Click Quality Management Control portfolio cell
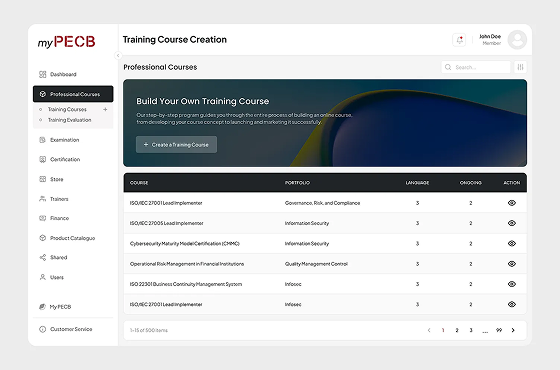 (x=316, y=264)
